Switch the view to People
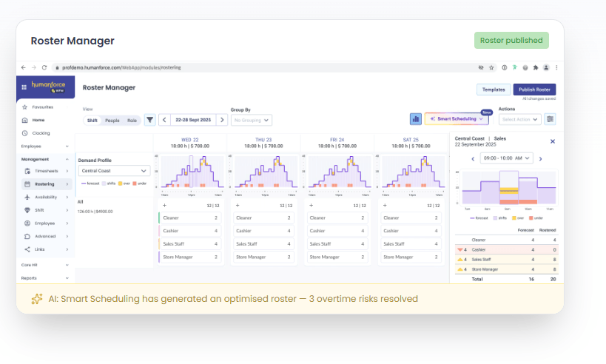This screenshot has height=364, width=606. pyautogui.click(x=112, y=121)
